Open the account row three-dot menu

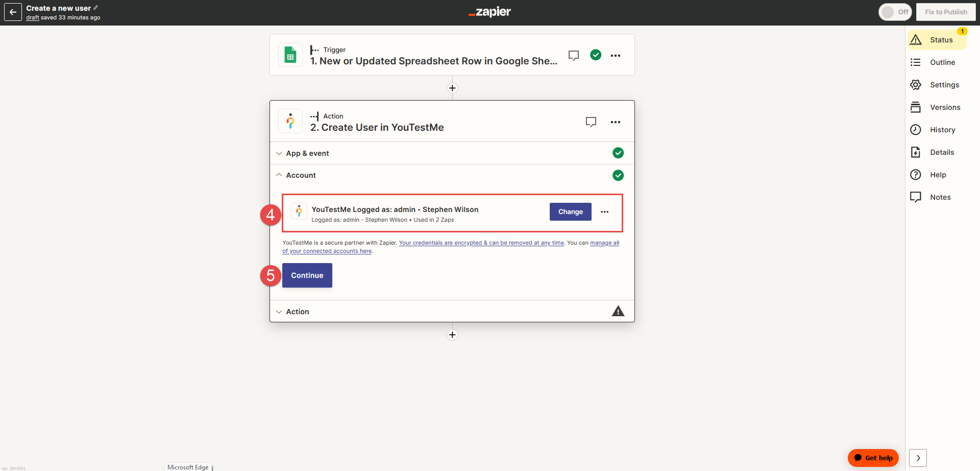[x=605, y=211]
